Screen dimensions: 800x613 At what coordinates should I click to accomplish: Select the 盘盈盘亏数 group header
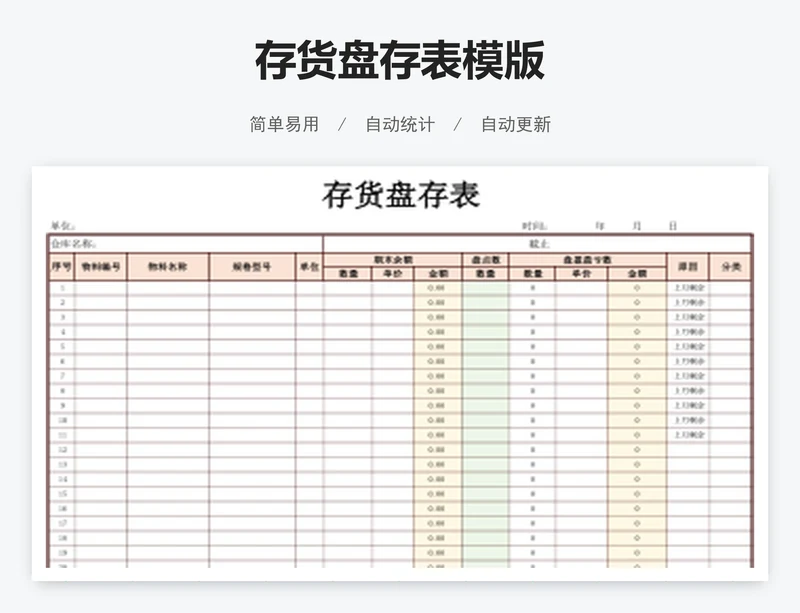588,260
